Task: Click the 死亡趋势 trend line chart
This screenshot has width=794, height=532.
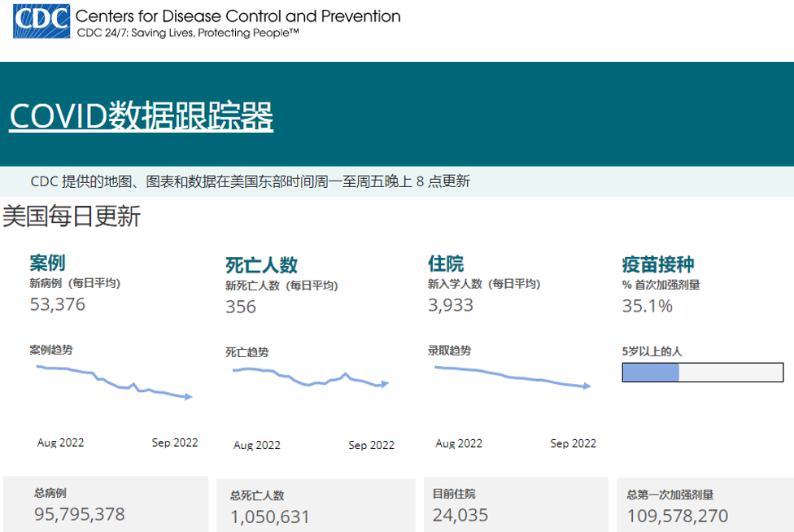Action: tap(311, 378)
